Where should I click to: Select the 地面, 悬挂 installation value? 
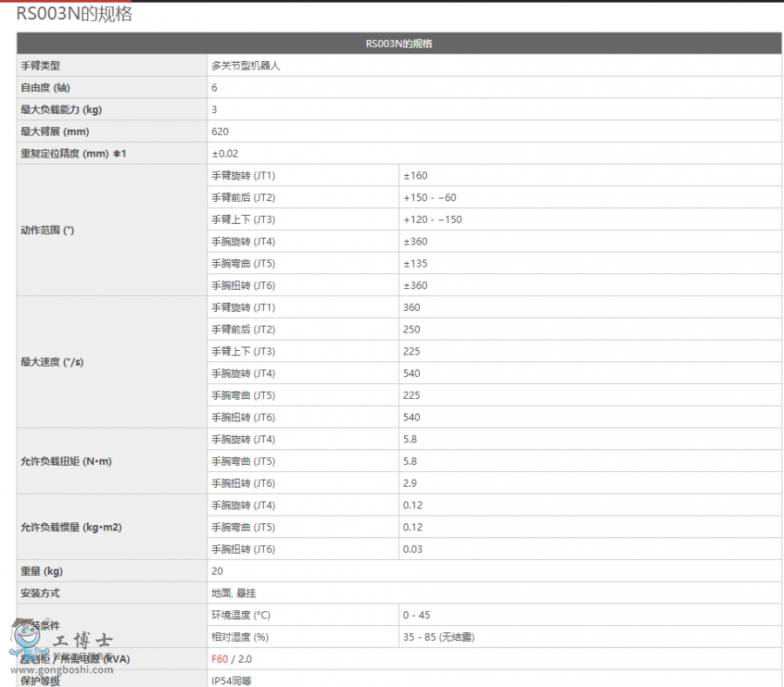[x=236, y=593]
